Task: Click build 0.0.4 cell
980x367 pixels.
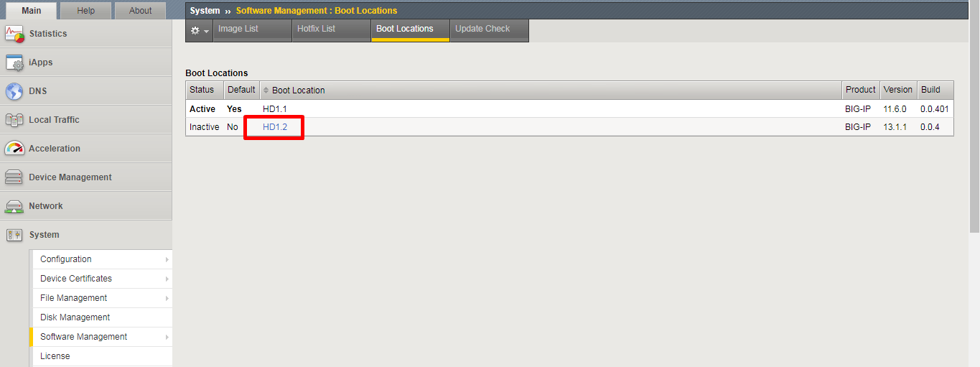Action: [x=930, y=127]
